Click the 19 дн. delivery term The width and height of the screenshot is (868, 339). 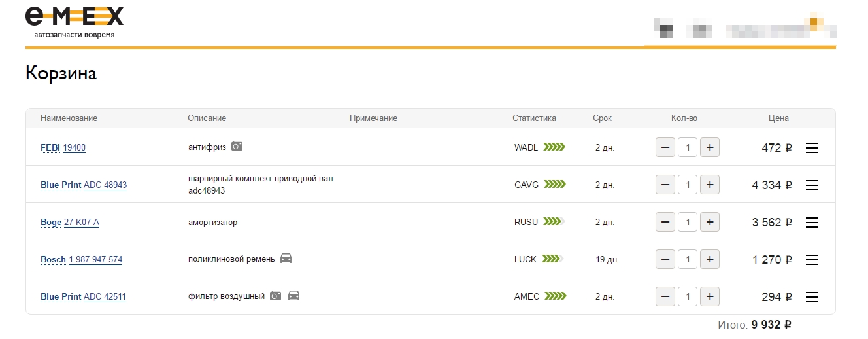pos(607,260)
